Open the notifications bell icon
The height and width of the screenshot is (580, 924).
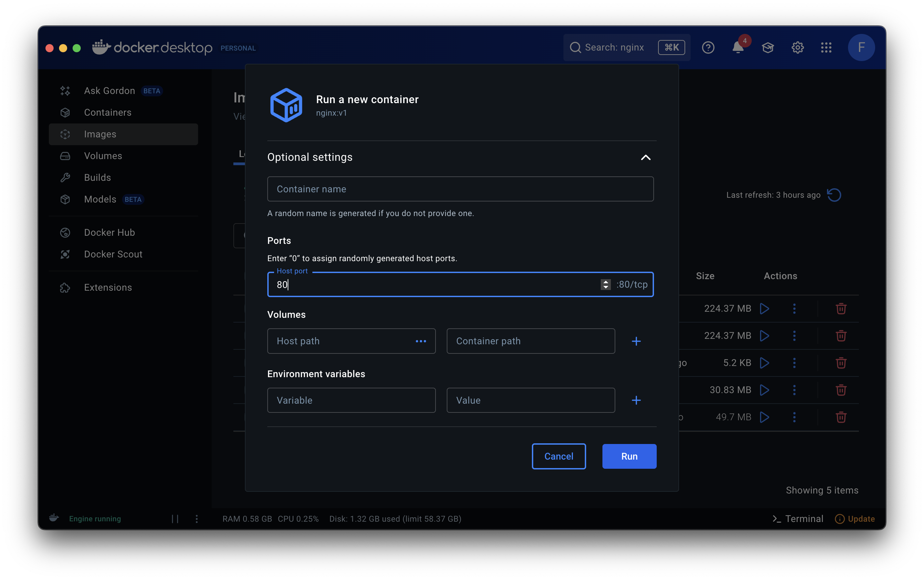point(737,47)
